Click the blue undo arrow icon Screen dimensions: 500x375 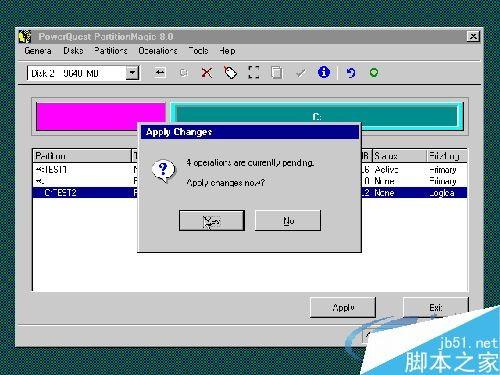350,72
